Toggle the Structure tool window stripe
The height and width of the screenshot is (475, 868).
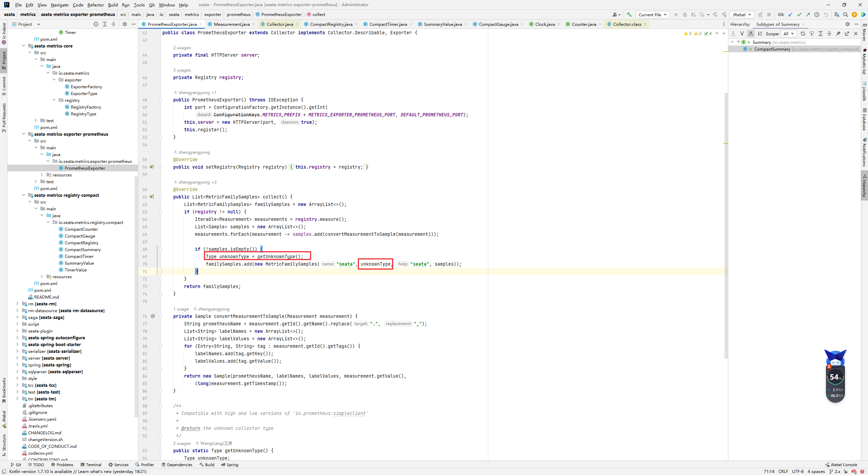point(4,445)
